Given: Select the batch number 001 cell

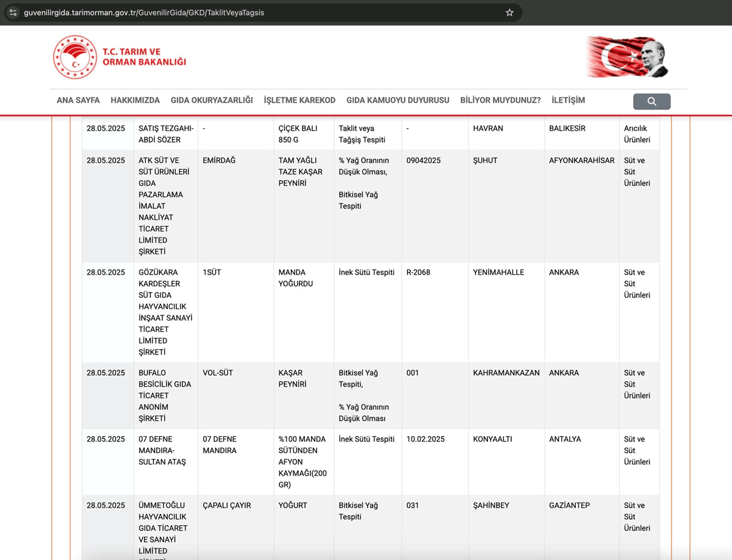Looking at the screenshot, I should (x=435, y=396).
